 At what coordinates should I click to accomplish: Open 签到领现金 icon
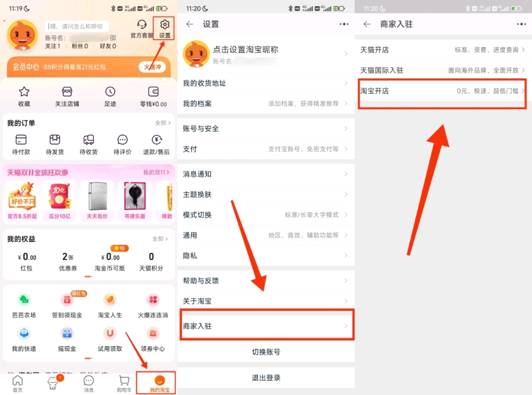point(67,300)
